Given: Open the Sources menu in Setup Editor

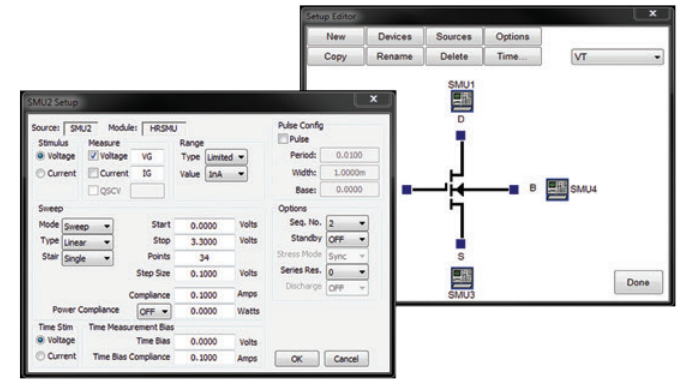Looking at the screenshot, I should tap(454, 37).
